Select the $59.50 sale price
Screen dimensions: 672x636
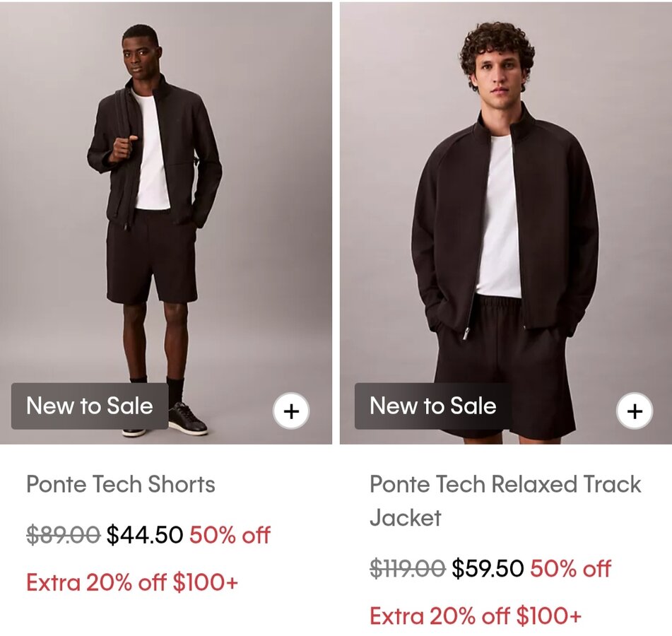[488, 569]
